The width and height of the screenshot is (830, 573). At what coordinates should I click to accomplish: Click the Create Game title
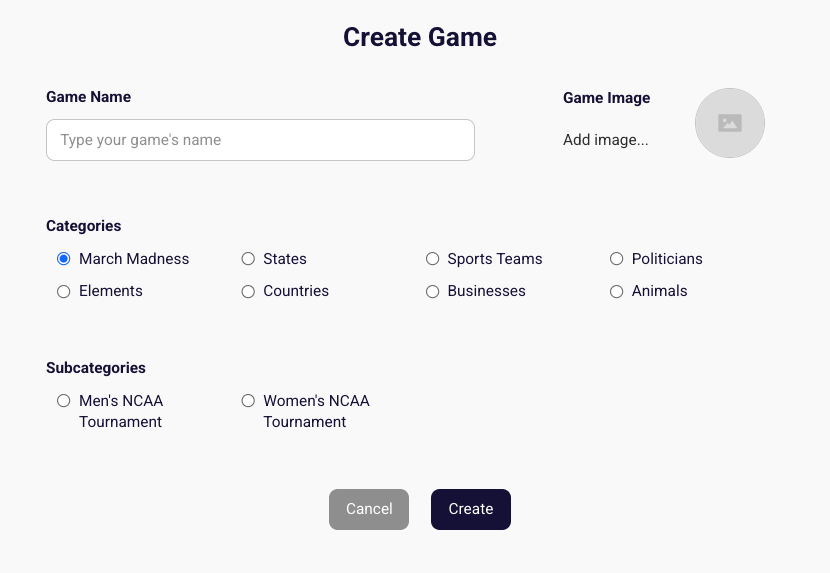(x=419, y=37)
